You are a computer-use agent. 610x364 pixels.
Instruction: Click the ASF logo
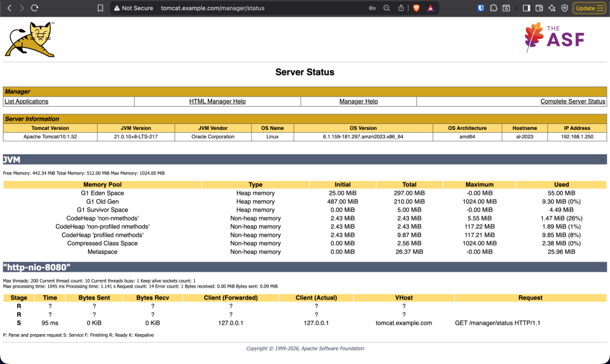pos(554,37)
